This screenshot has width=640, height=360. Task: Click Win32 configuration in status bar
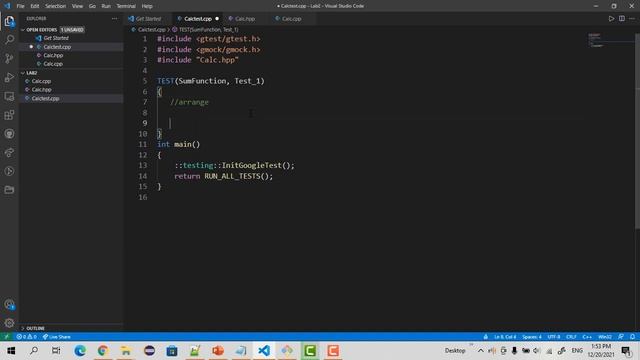click(604, 337)
